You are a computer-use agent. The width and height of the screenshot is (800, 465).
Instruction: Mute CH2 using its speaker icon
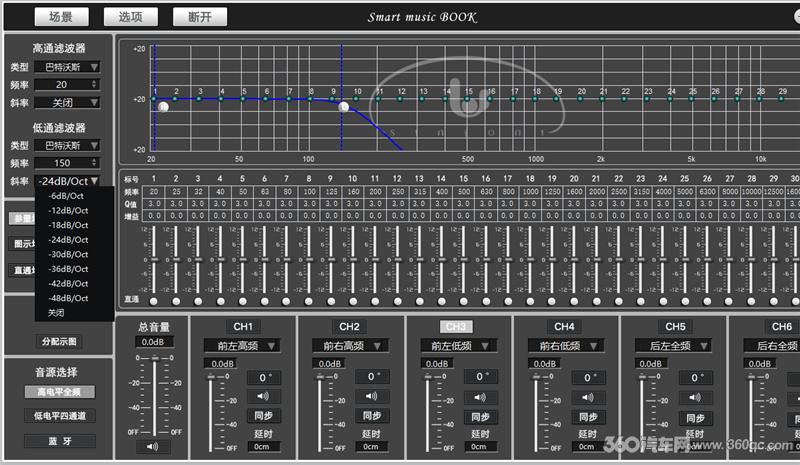pyautogui.click(x=371, y=396)
